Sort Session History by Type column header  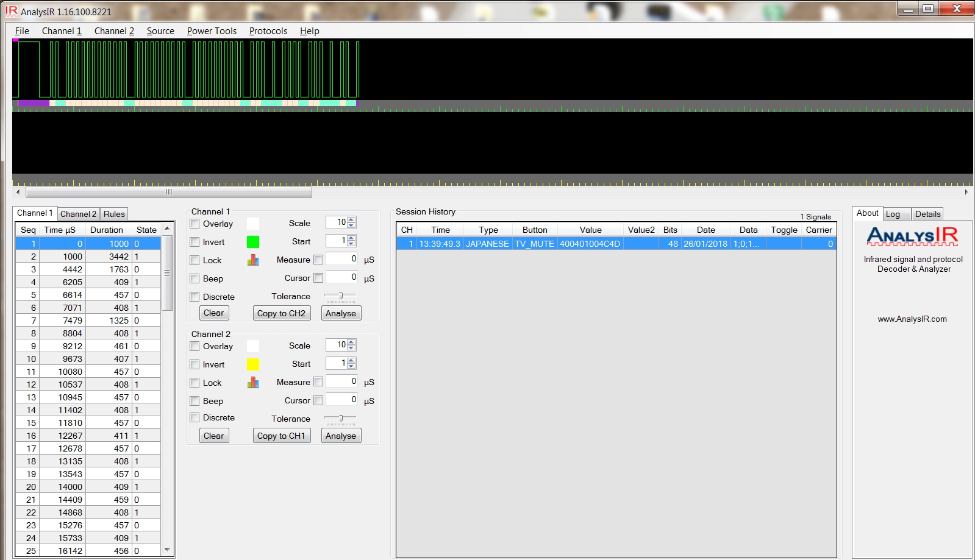[x=488, y=230]
